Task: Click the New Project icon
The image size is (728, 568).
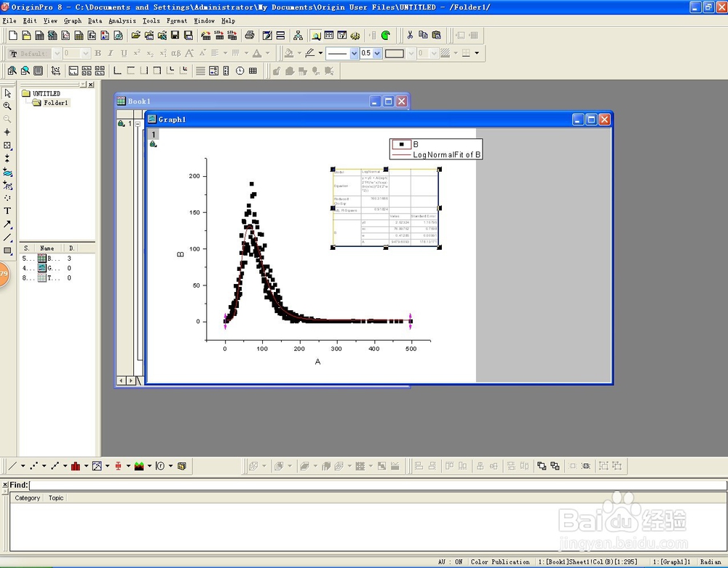Action: pos(13,35)
